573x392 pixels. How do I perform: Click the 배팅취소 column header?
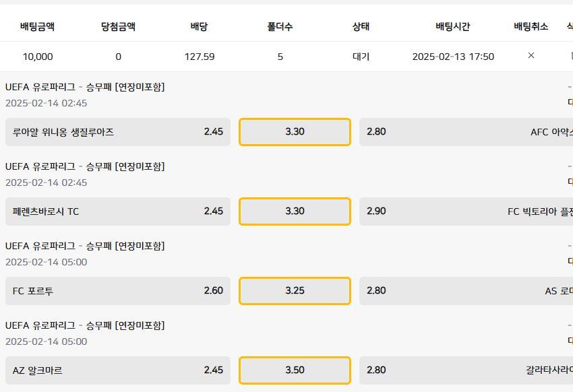531,27
